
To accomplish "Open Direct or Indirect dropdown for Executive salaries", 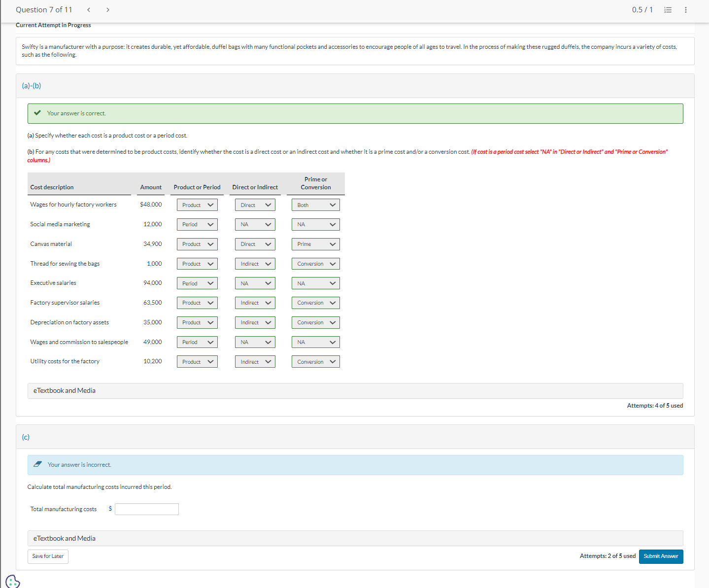I will 255,283.
